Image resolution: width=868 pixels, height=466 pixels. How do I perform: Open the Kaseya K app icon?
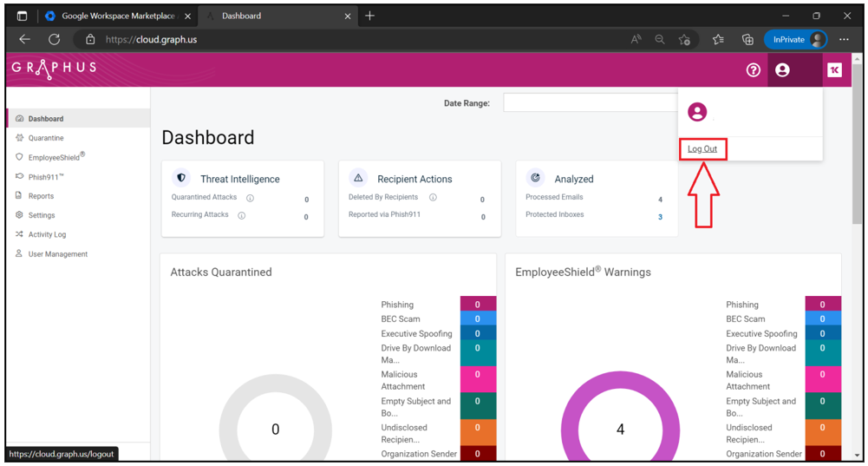click(x=834, y=69)
